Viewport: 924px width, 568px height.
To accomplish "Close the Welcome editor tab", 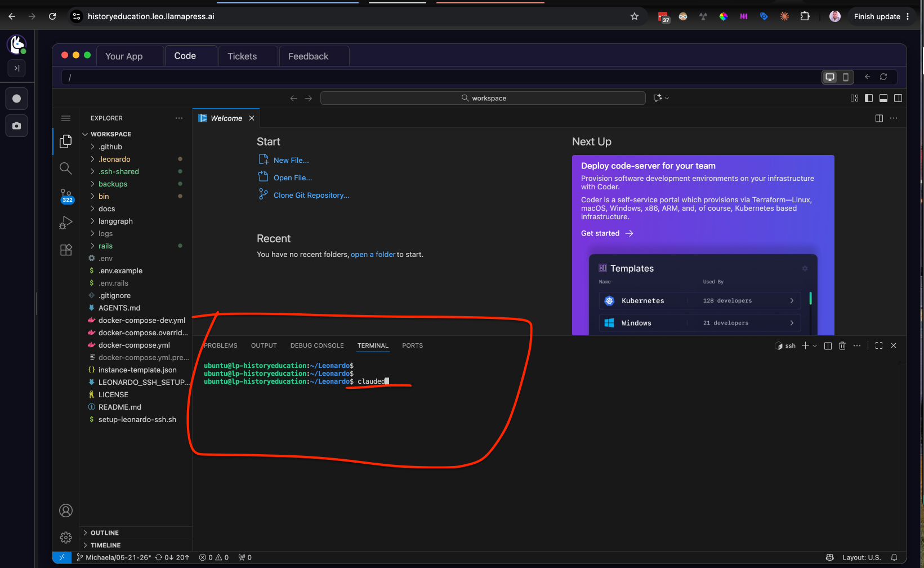I will point(252,118).
